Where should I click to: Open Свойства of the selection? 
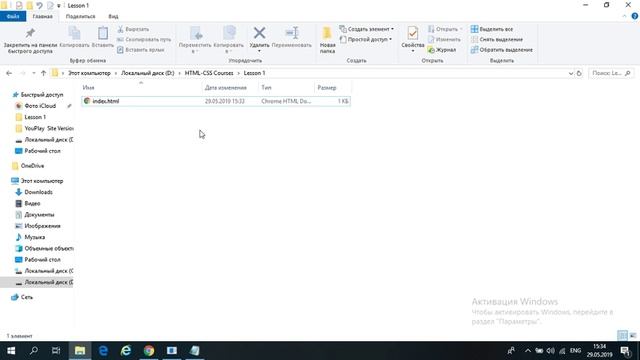tap(413, 39)
